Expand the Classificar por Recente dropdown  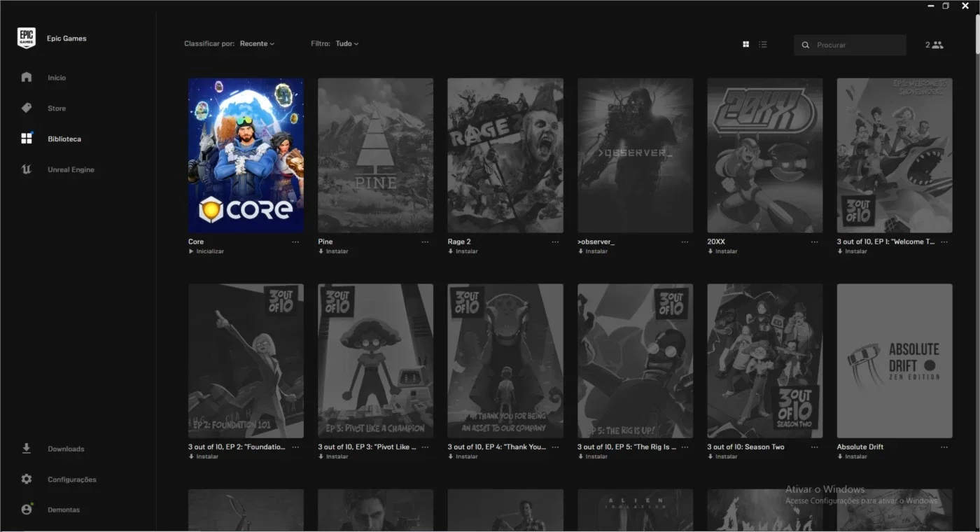click(257, 43)
